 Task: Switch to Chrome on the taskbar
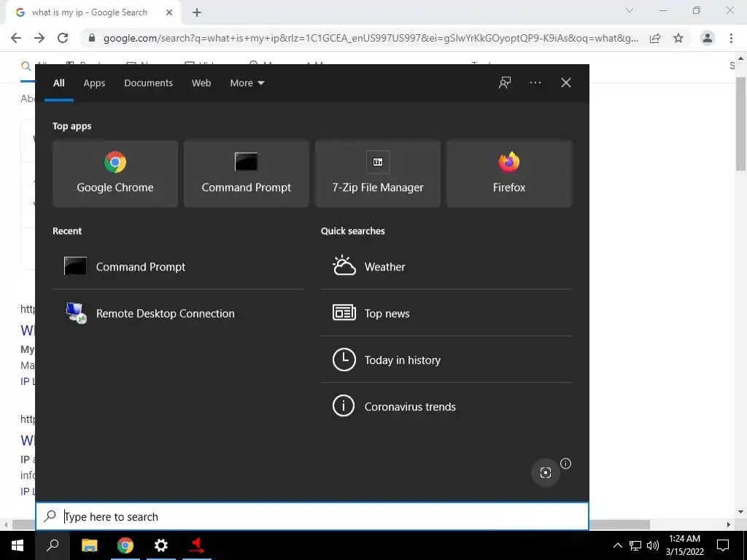125,545
